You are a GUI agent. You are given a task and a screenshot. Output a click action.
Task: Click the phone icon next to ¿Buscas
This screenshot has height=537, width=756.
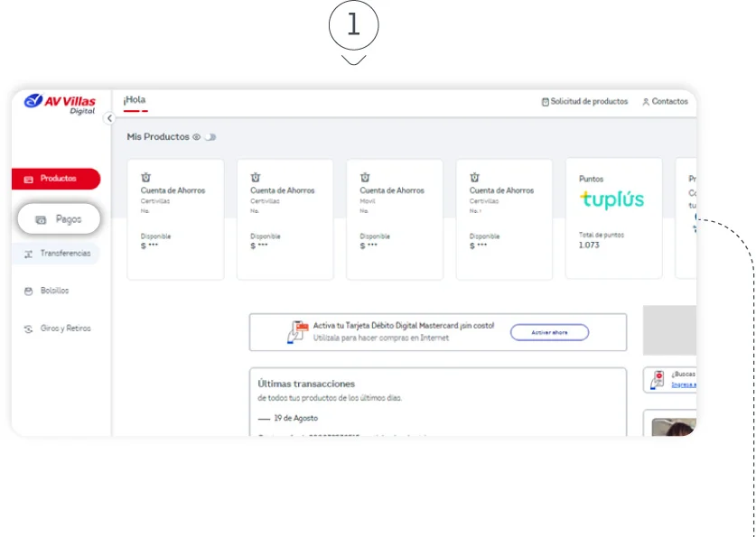[659, 379]
